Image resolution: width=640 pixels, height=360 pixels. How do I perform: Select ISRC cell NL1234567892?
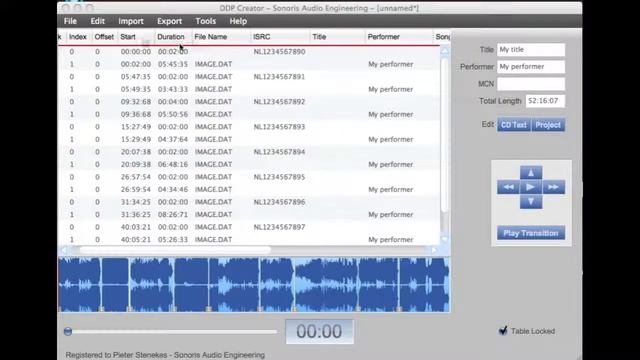click(x=279, y=102)
